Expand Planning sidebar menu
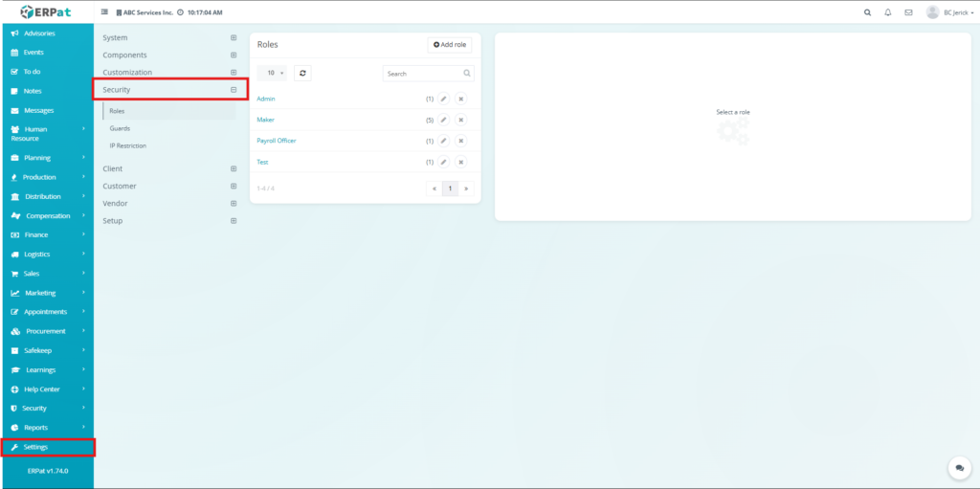The width and height of the screenshot is (980, 489). coord(47,158)
